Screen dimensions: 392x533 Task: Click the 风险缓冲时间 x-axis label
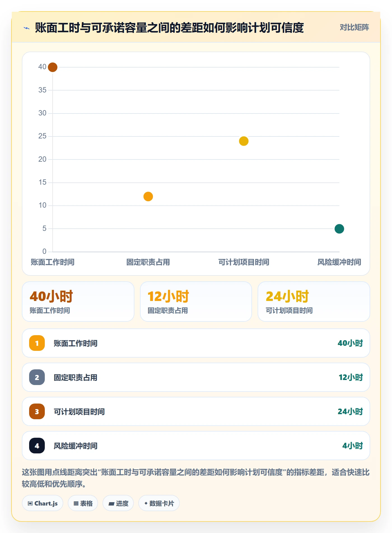pos(339,262)
